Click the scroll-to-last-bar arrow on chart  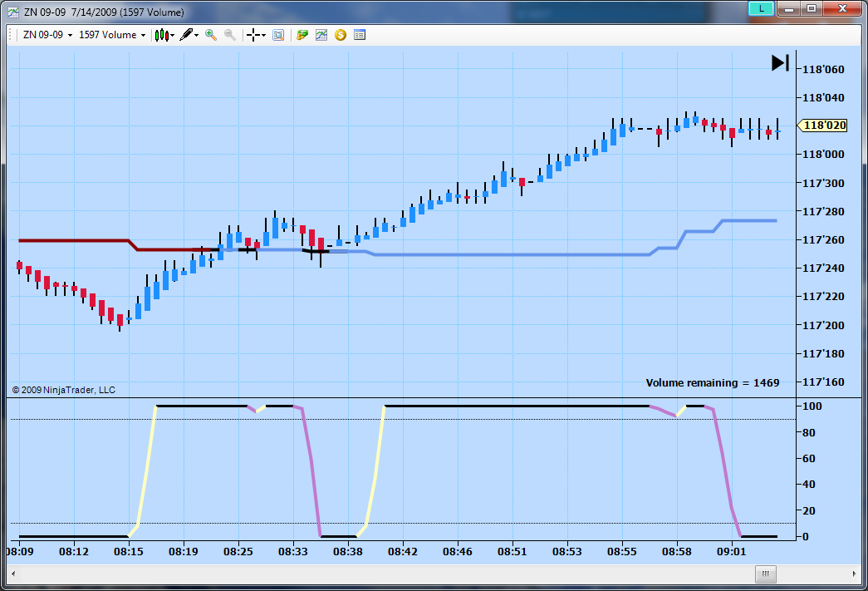pyautogui.click(x=780, y=62)
